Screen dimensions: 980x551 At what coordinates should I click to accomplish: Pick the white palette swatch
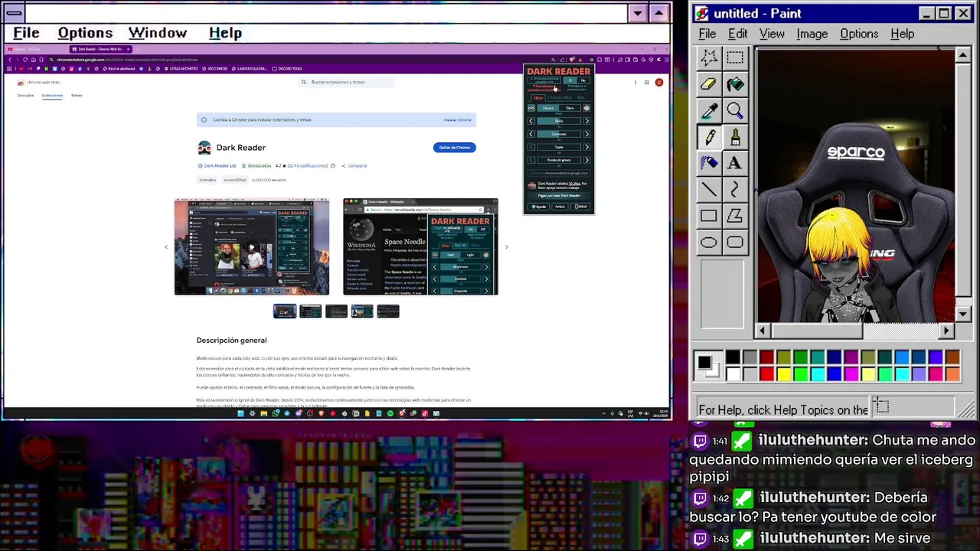point(733,374)
